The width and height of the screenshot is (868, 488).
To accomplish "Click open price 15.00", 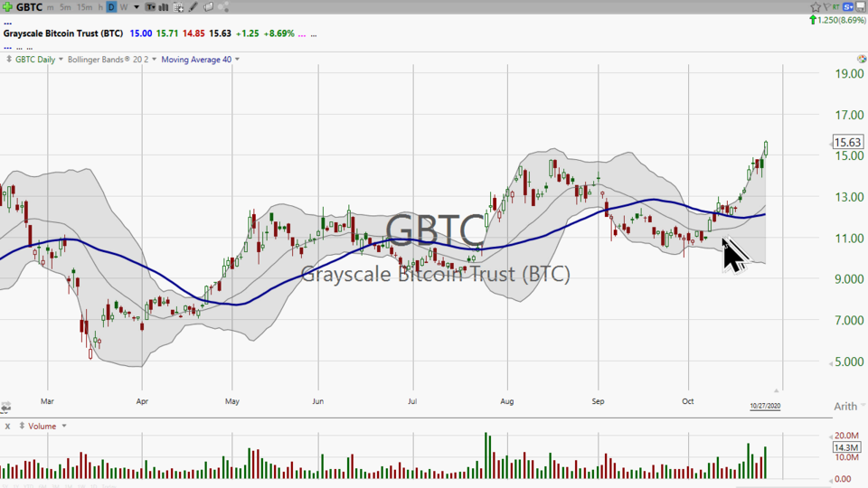I will coord(141,33).
